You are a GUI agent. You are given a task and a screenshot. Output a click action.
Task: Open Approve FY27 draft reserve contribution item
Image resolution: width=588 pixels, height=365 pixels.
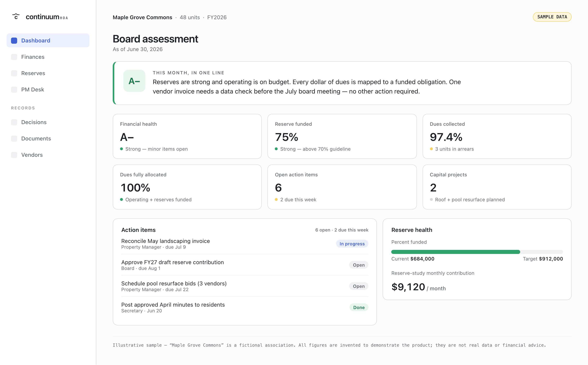click(245, 265)
